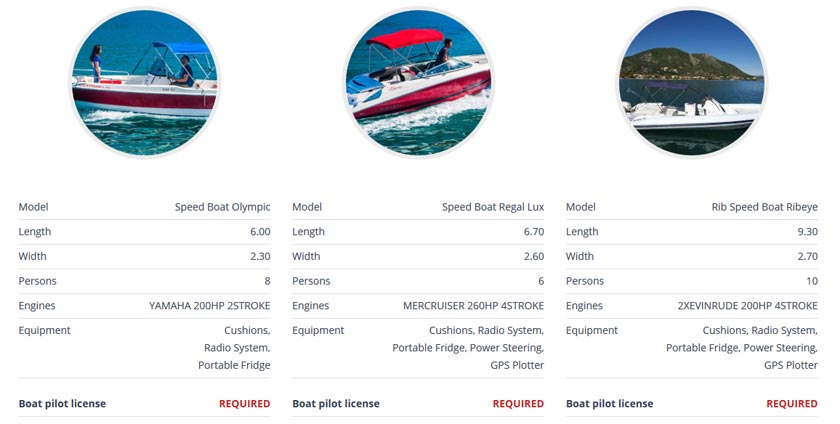Click the 'Equipment' label for Speed Boat Olympic
Image resolution: width=840 pixels, height=424 pixels.
click(44, 330)
